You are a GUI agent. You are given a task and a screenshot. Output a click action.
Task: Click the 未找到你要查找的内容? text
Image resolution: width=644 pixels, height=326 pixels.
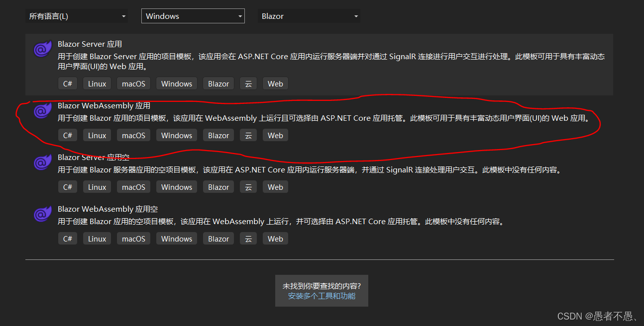click(322, 286)
